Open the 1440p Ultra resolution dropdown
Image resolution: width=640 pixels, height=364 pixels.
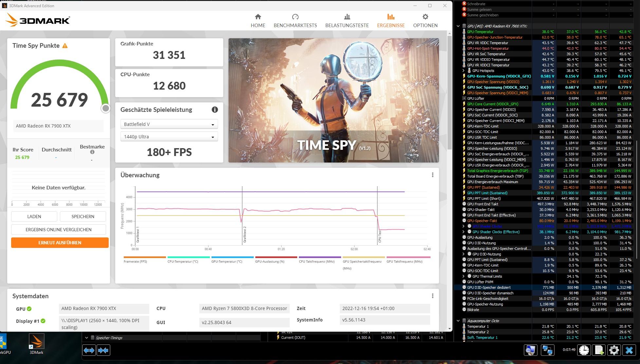(x=169, y=137)
